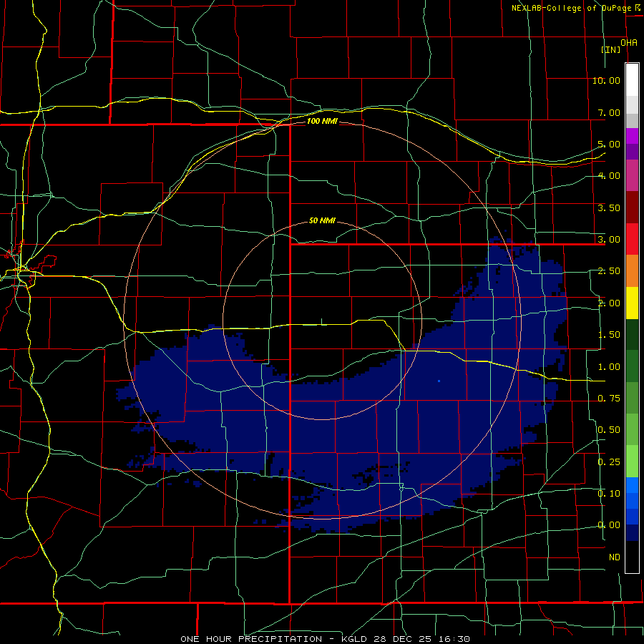
Task: Click the ND legend label
Action: pyautogui.click(x=615, y=557)
